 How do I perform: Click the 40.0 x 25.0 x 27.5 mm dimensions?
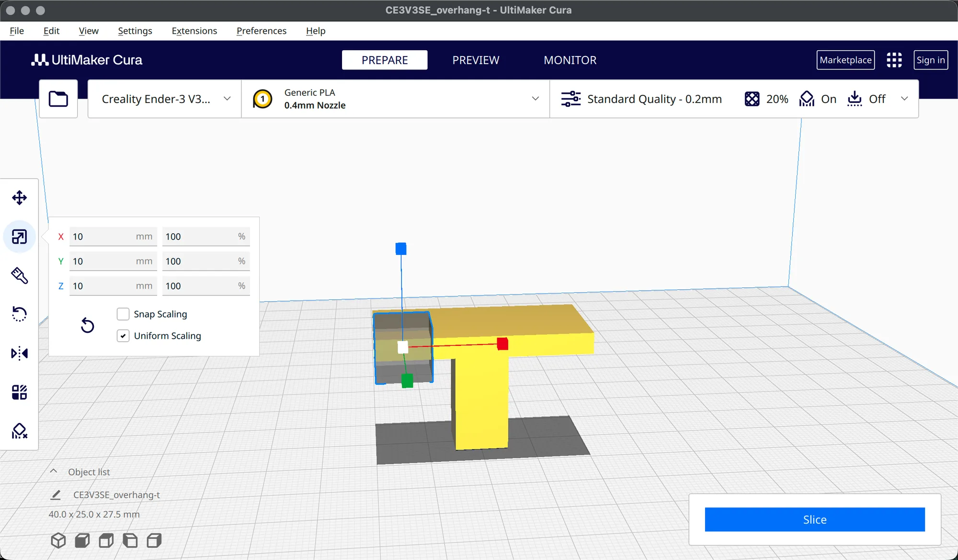click(94, 514)
